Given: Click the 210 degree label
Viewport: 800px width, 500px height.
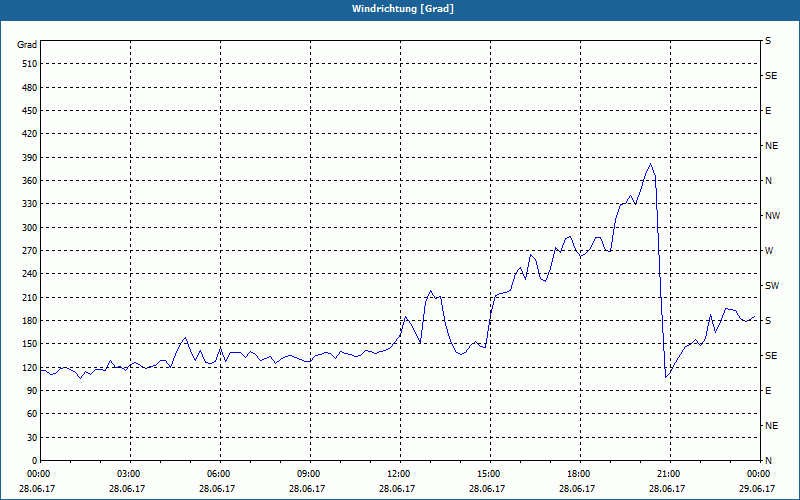Looking at the screenshot, I should [30, 297].
